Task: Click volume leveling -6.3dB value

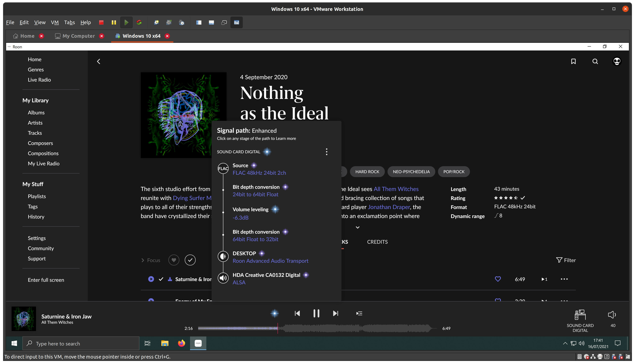Action: [x=241, y=218]
